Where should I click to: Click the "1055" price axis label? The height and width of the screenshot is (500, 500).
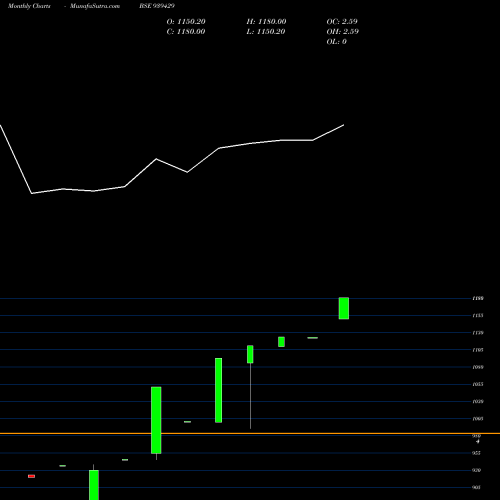(x=478, y=384)
